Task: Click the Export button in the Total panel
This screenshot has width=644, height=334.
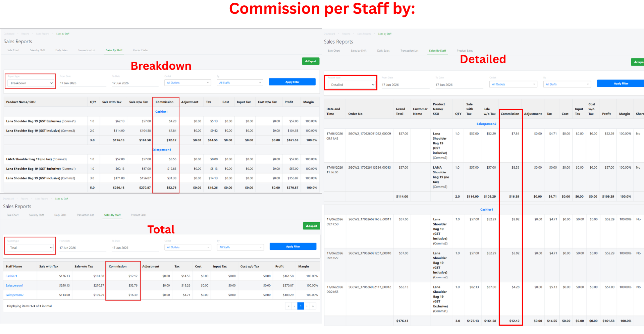Action: tap(312, 226)
